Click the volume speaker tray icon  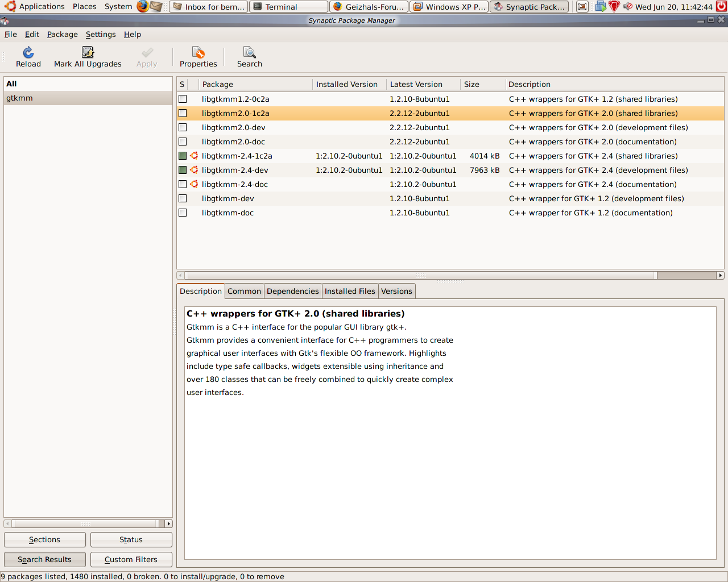628,6
